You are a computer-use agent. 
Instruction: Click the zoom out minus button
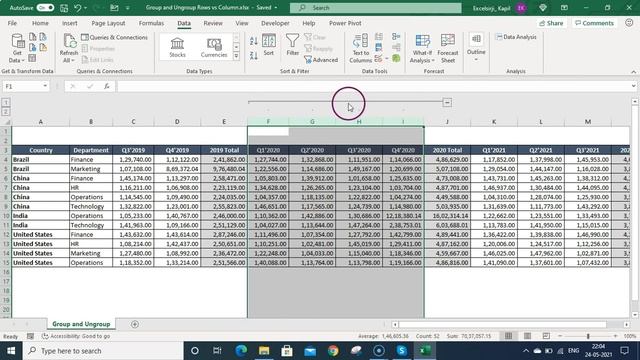pyautogui.click(x=560, y=336)
